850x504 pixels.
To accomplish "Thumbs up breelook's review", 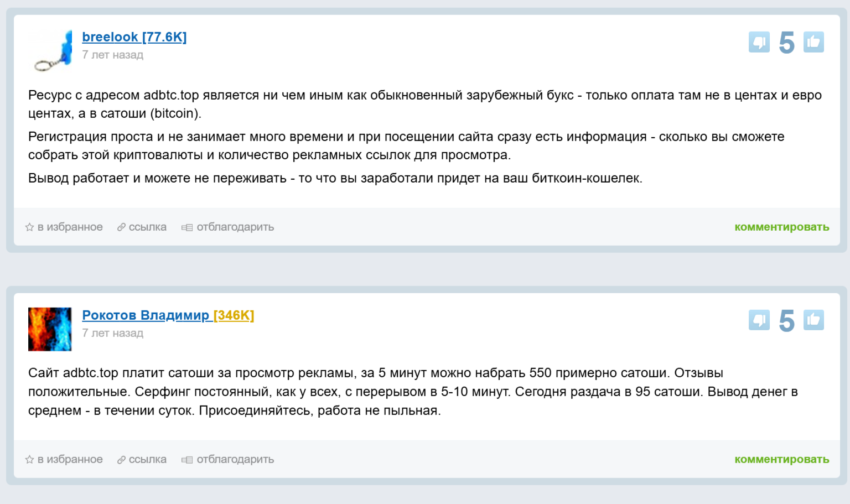I will tap(813, 42).
